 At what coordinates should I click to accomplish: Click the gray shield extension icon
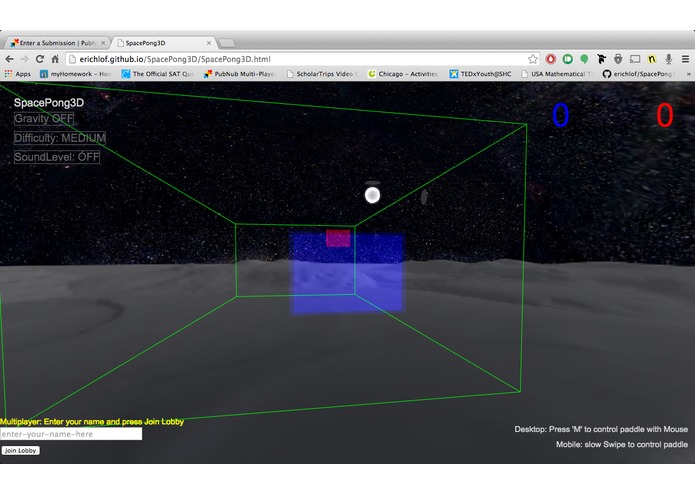tap(618, 59)
